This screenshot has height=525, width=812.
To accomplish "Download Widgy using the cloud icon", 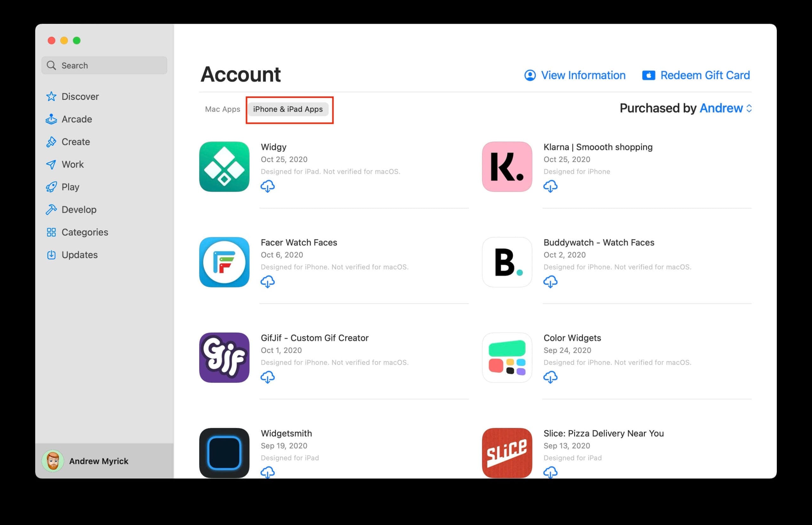I will tap(267, 186).
